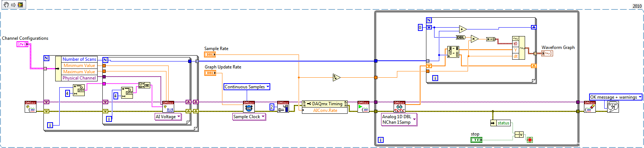Select the hand scroll tool in toolbar
644x148 pixels.
point(6,5)
